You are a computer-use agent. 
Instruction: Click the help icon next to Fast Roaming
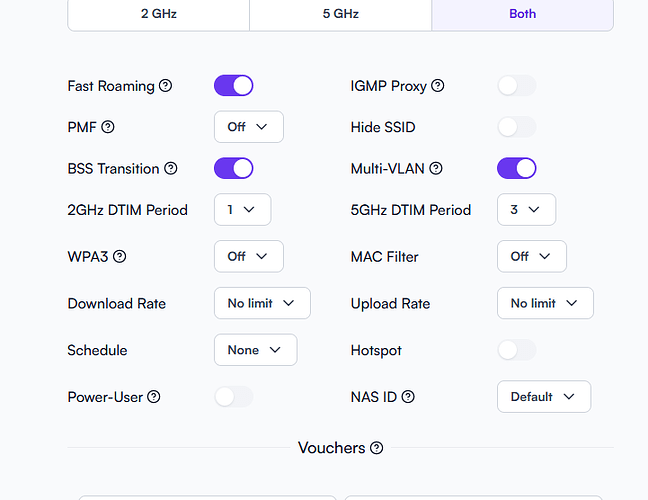tap(166, 86)
